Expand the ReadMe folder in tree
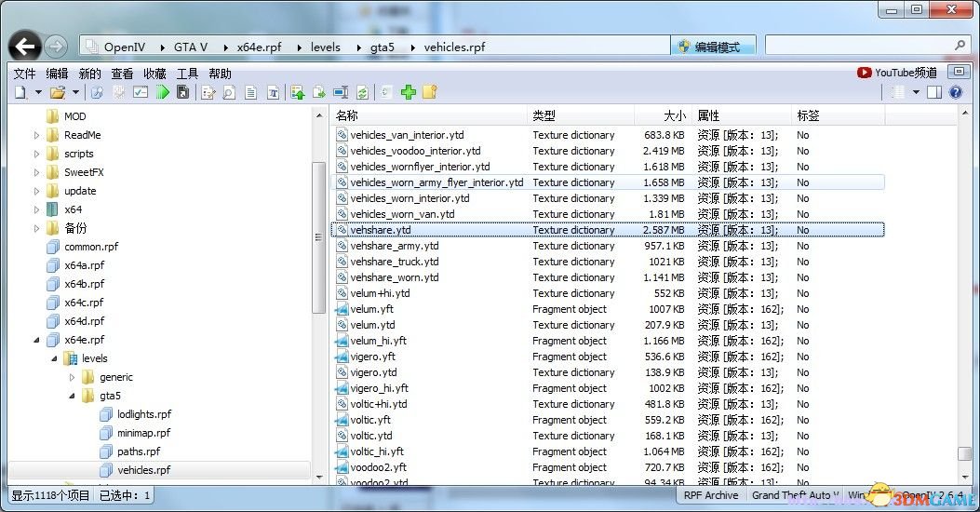This screenshot has width=980, height=512. click(x=36, y=135)
